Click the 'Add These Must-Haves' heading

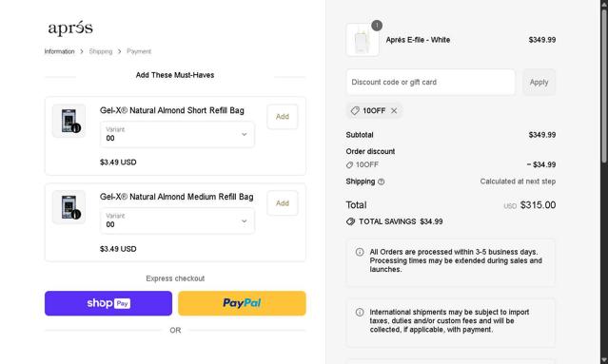pos(175,75)
